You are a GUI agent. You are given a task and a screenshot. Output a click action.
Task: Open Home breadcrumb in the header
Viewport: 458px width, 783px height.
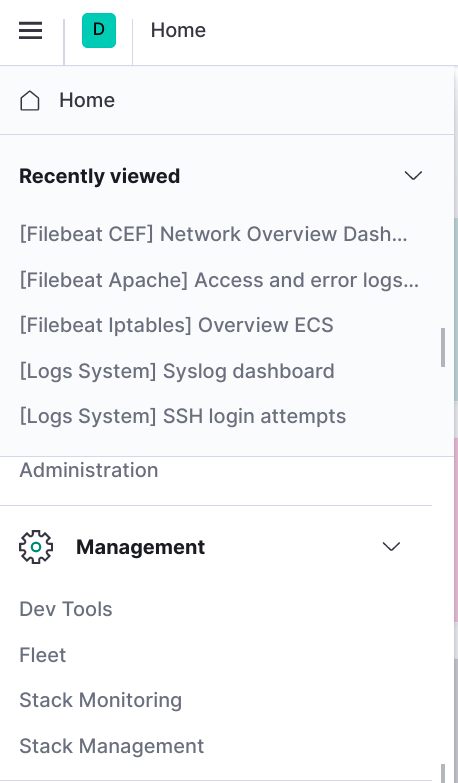(178, 30)
